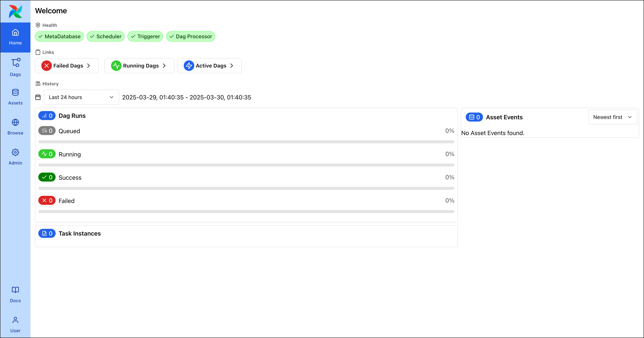Open the Active Dags link
The width and height of the screenshot is (644, 338).
pyautogui.click(x=209, y=65)
